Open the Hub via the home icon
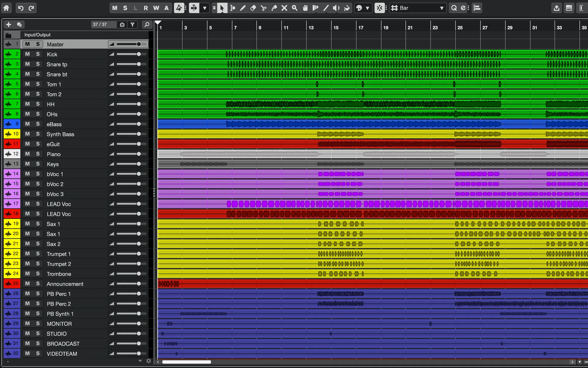 coord(6,8)
